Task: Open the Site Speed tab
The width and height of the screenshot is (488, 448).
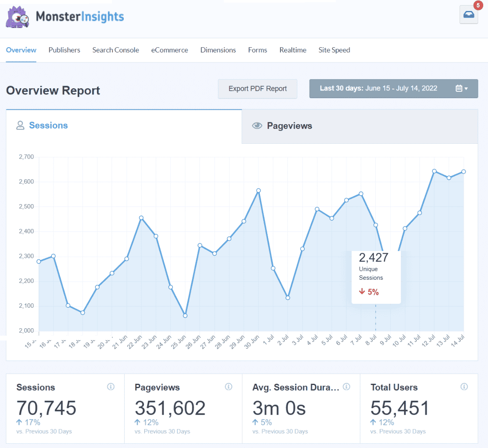Action: pos(334,50)
